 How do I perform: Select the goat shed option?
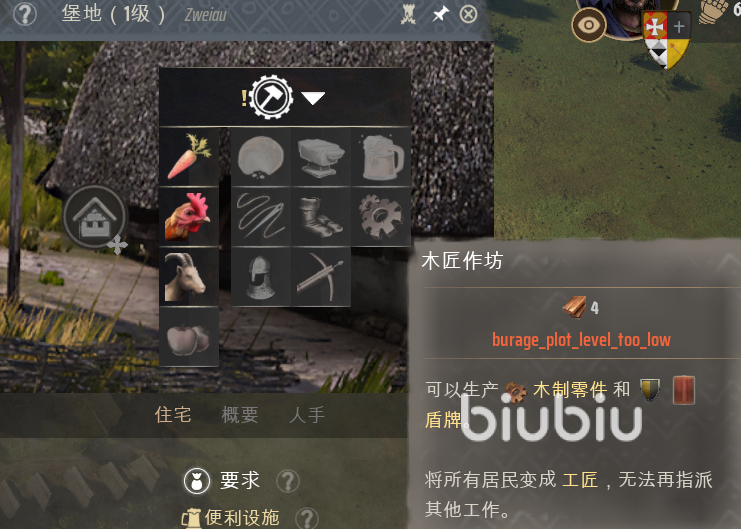(x=189, y=277)
